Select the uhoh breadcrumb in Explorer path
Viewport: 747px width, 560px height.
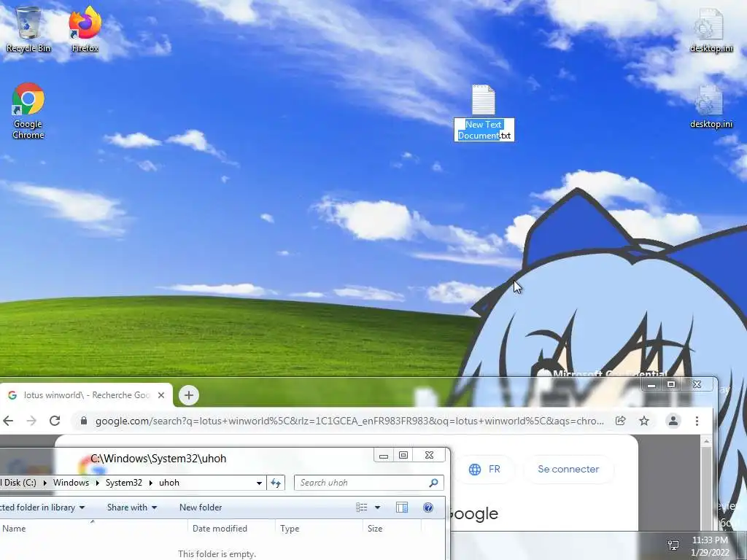pos(169,483)
